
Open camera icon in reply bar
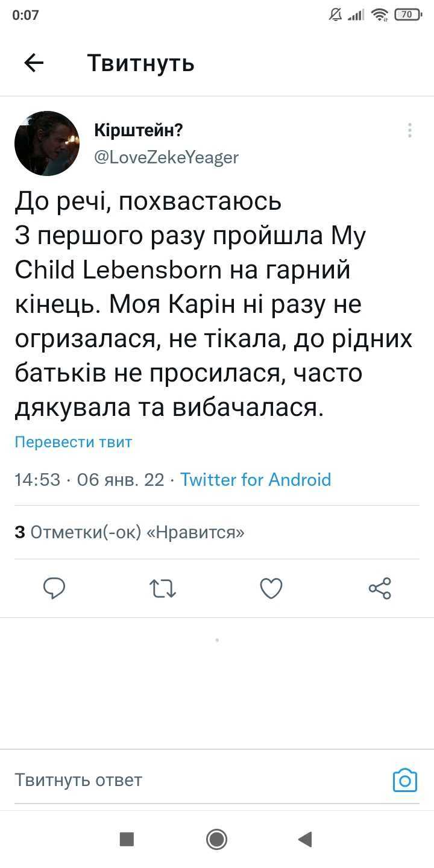click(405, 779)
